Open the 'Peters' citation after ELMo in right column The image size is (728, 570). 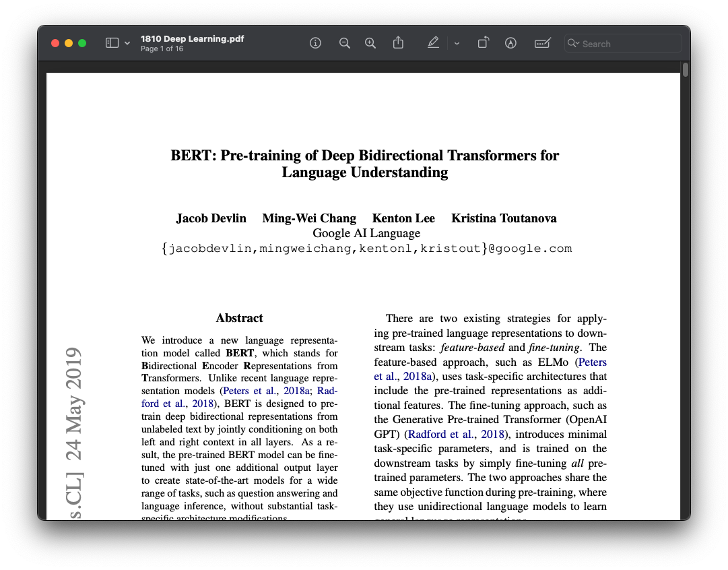click(x=593, y=362)
